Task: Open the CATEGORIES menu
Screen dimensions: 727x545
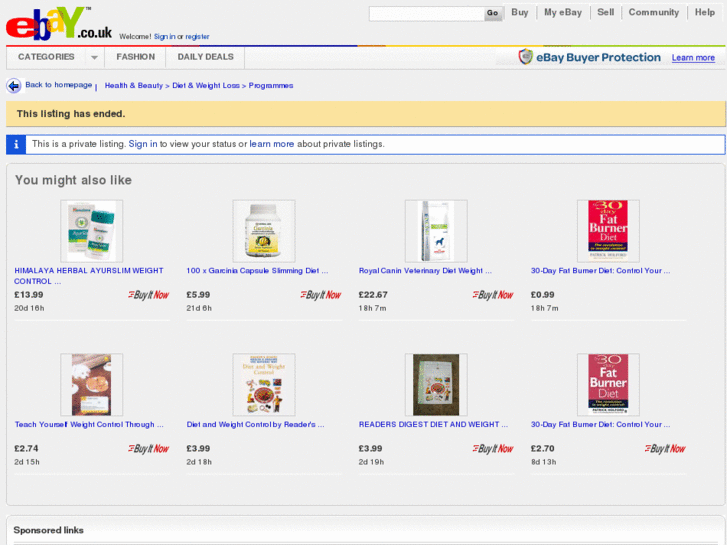Action: (46, 57)
